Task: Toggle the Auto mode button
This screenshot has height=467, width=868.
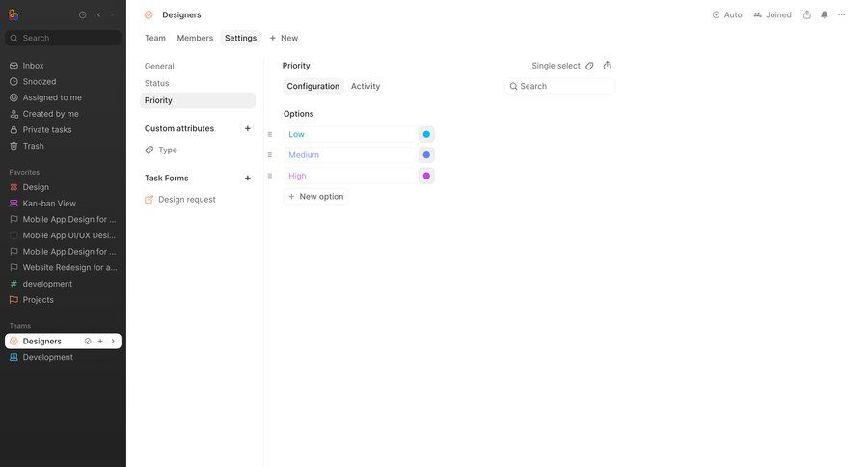Action: 727,14
